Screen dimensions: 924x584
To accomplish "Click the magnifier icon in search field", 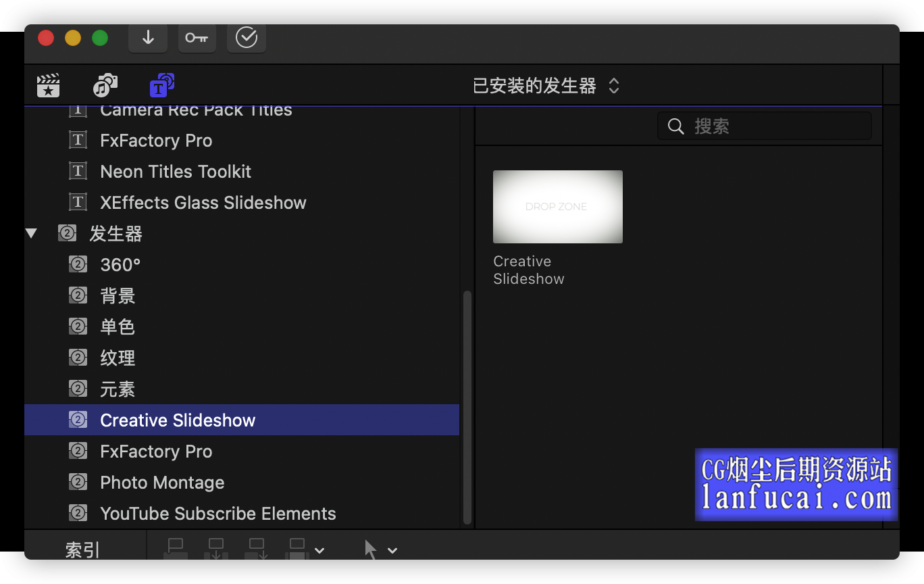I will click(x=675, y=126).
